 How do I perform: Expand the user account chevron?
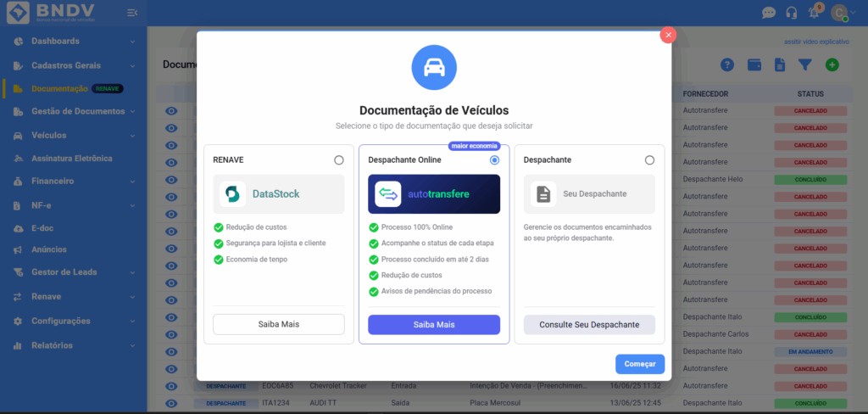(853, 13)
